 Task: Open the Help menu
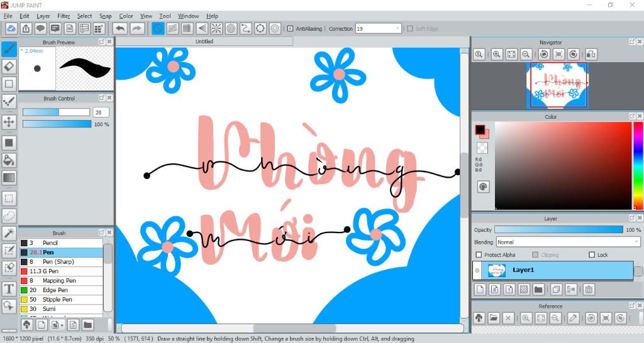coord(212,16)
